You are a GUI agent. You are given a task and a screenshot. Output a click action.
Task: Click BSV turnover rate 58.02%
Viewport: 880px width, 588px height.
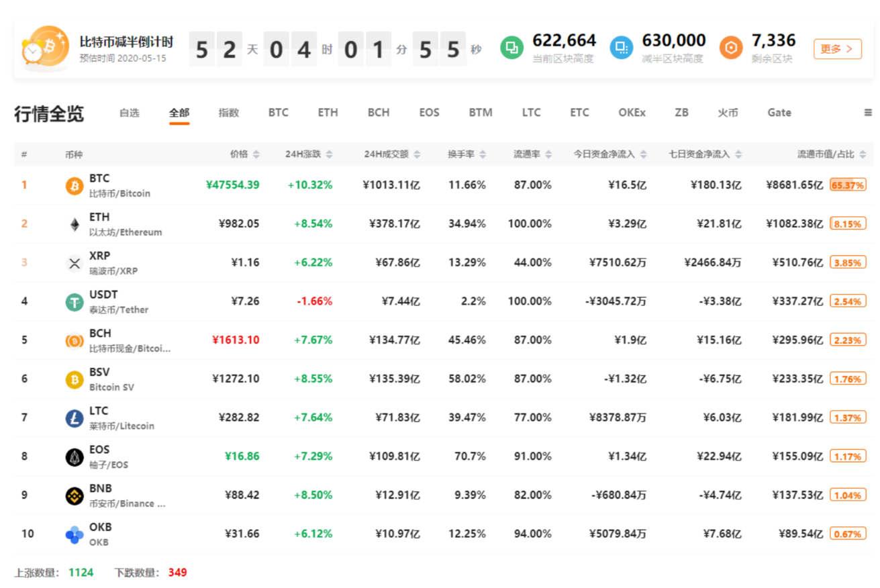point(467,379)
